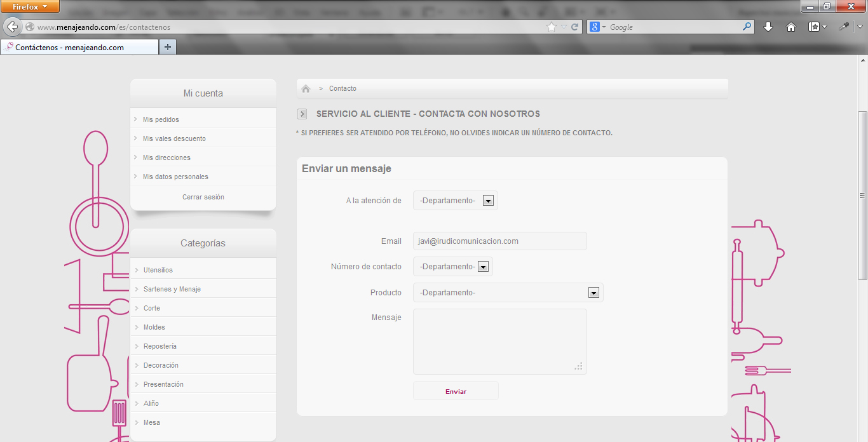The height and width of the screenshot is (442, 868).
Task: Click the Contacto breadcrumb text
Action: pos(342,89)
